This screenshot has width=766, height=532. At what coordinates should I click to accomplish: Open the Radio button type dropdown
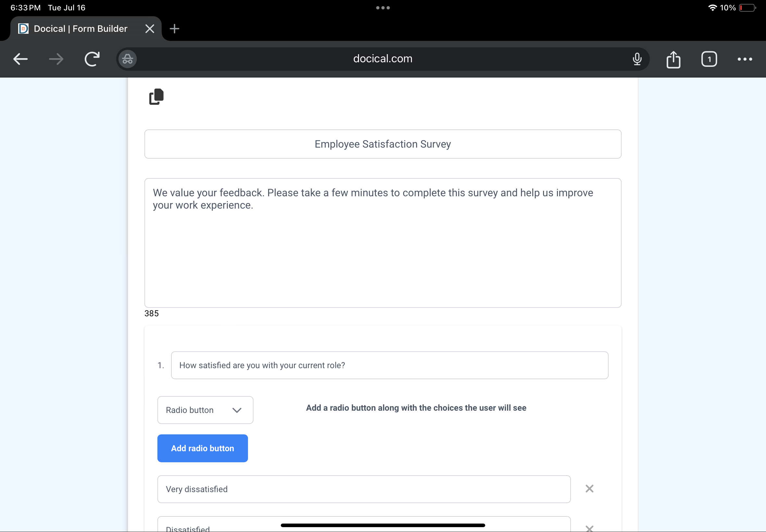[205, 410]
